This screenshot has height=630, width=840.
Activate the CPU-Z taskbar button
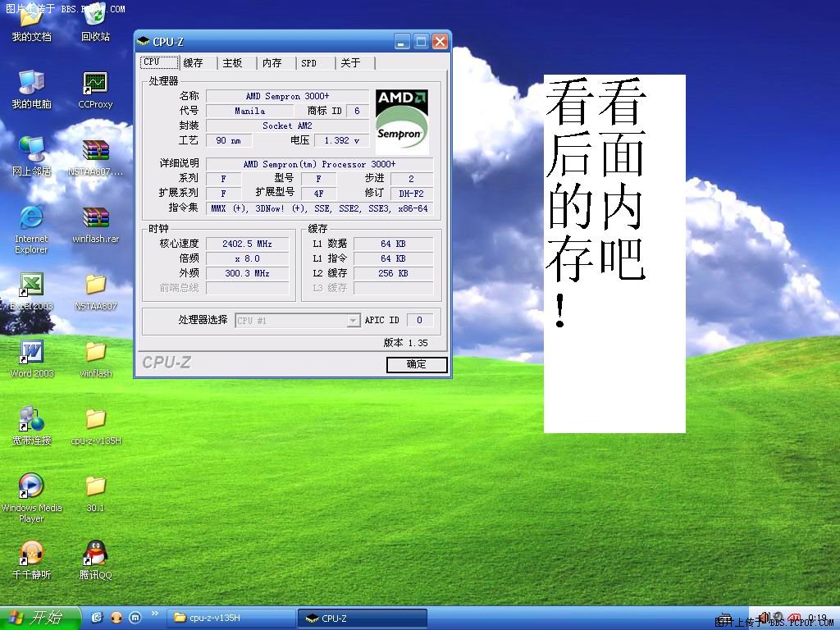[x=362, y=619]
